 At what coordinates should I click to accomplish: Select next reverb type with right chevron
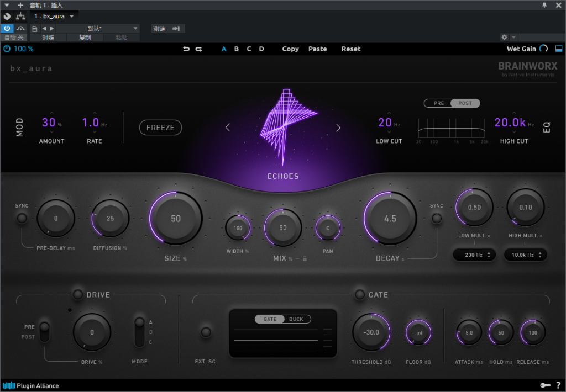coord(338,128)
